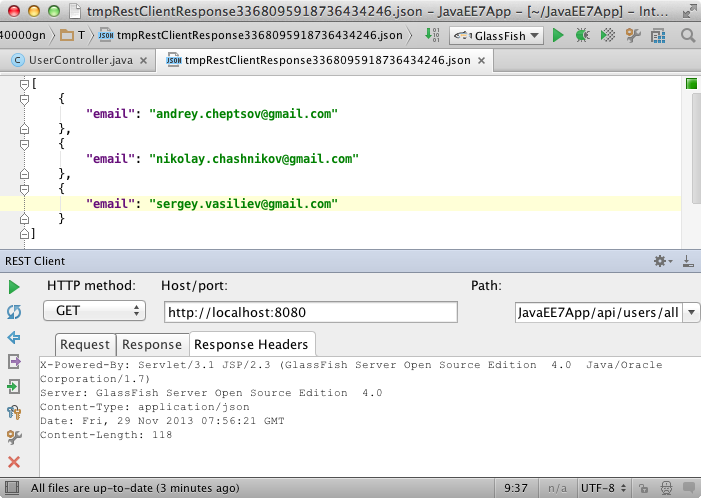The height and width of the screenshot is (498, 701).
Task: Close the tmpRestClientResponse json tab
Action: [481, 61]
